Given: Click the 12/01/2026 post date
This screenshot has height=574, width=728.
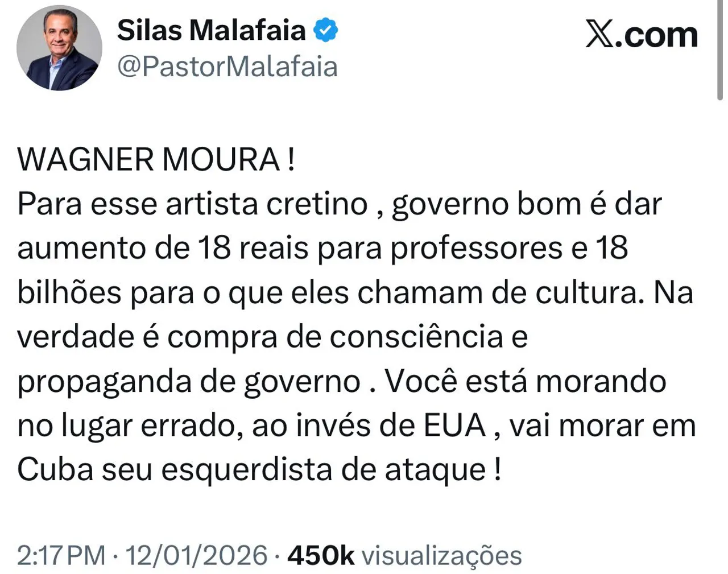Looking at the screenshot, I should click(196, 555).
